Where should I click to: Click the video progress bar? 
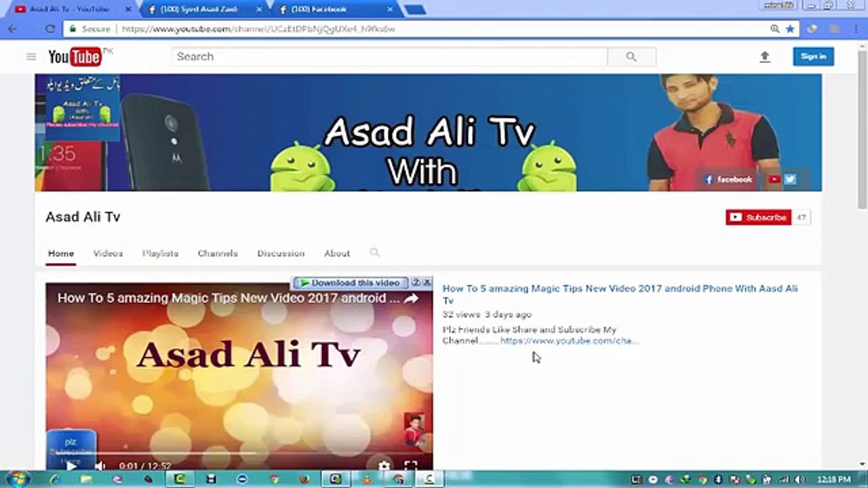click(x=239, y=454)
